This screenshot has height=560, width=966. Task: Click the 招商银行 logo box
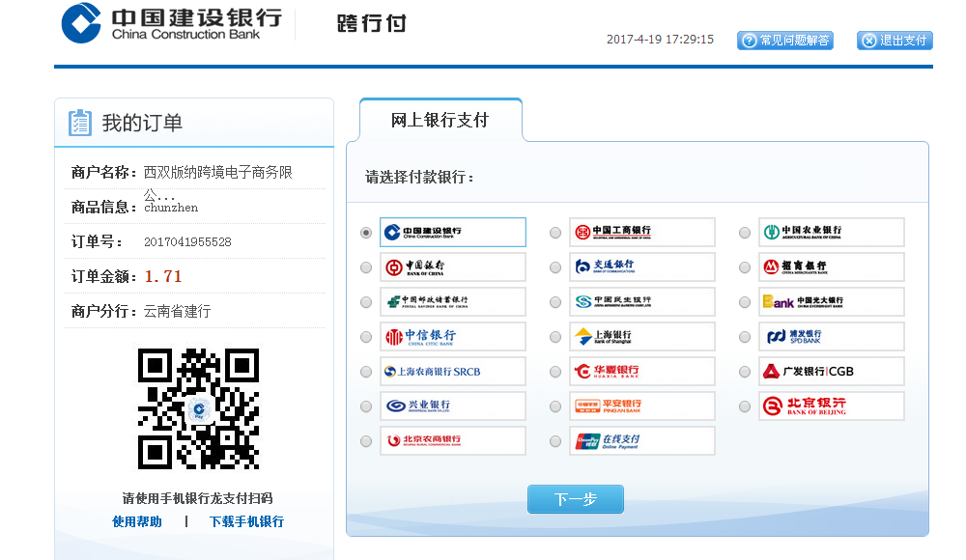coord(831,267)
